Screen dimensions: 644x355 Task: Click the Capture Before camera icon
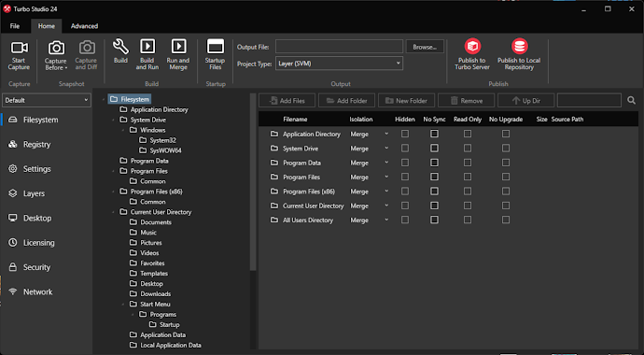click(x=56, y=48)
